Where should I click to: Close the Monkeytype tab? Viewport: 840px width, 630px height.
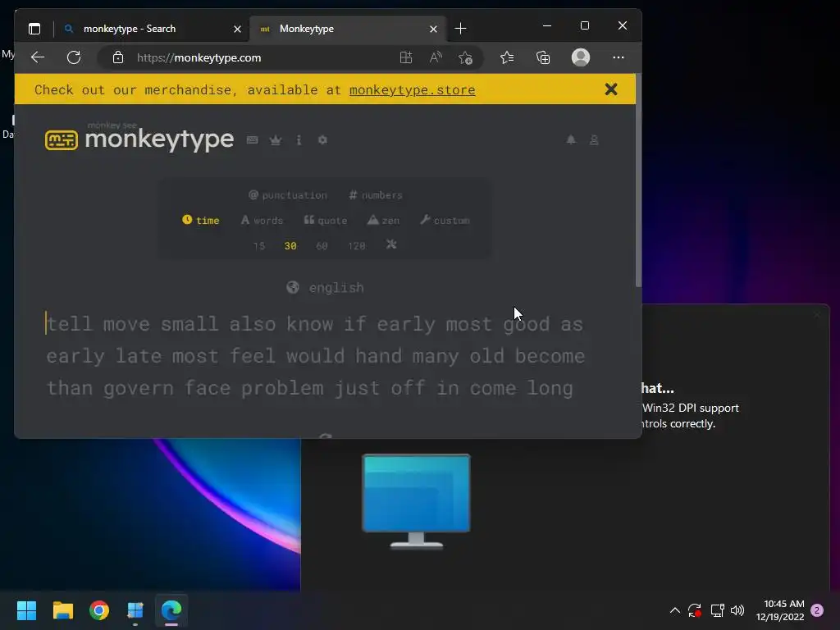(433, 29)
